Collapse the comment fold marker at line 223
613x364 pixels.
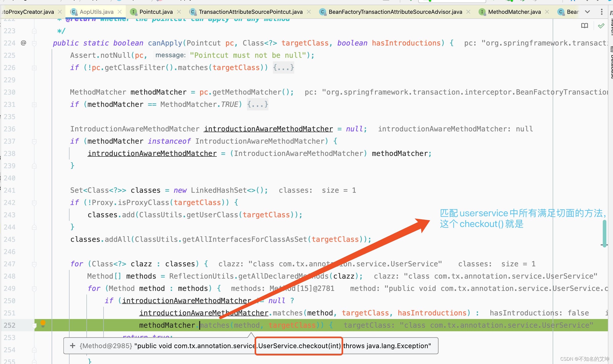click(x=34, y=31)
